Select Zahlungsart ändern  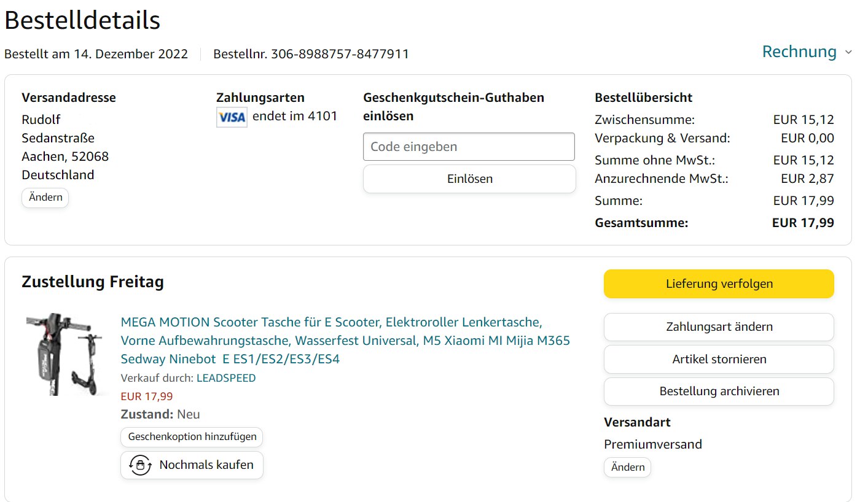click(x=719, y=327)
